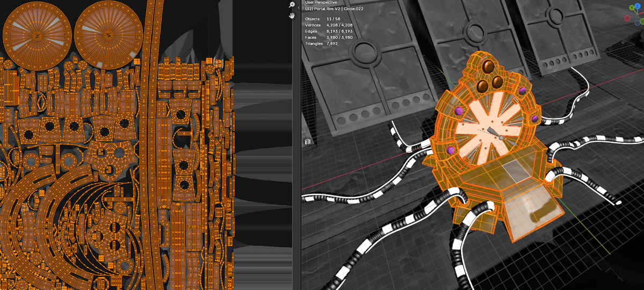The image size is (644, 290).
Task: Click the "User Perspective" viewport label
Action: 321,3
